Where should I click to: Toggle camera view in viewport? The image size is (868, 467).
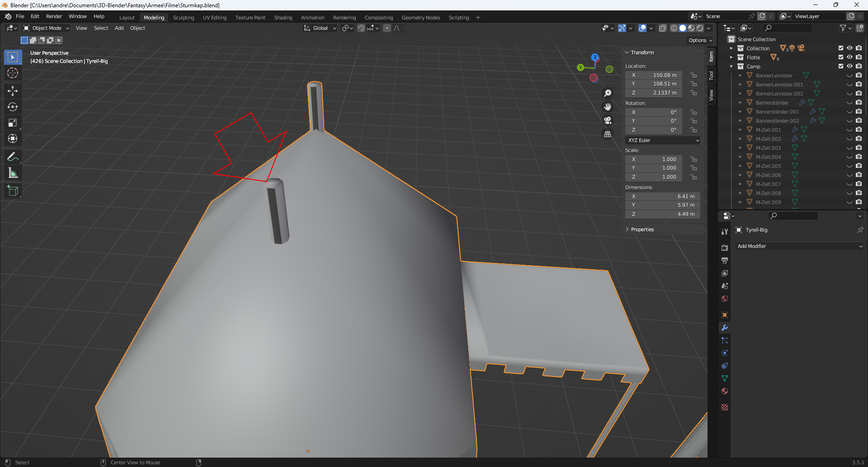[x=608, y=120]
